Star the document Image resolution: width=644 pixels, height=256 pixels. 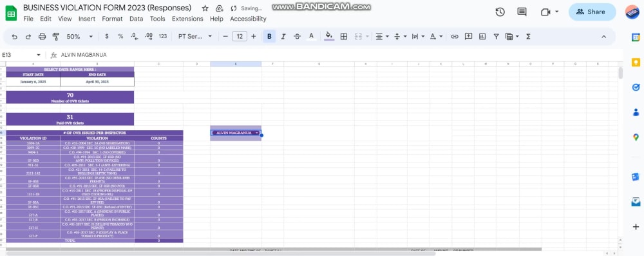[205, 8]
